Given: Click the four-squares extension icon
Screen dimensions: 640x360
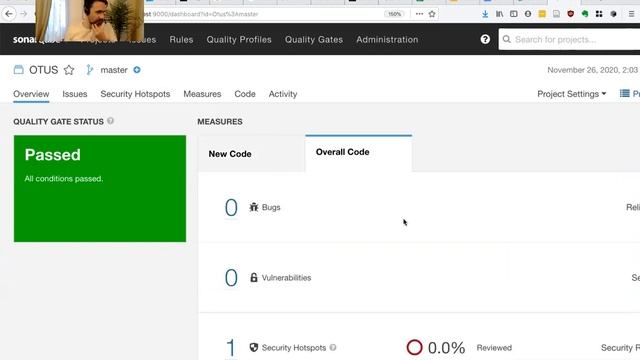Looking at the screenshot, I should click(599, 14).
